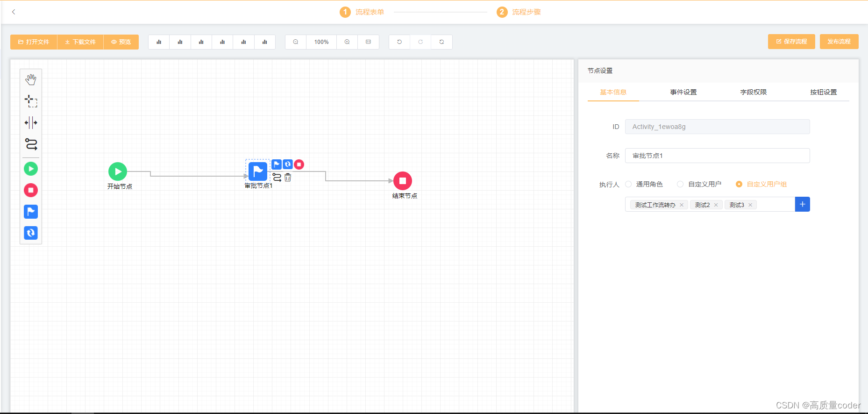868x414 pixels.
Task: Pick the red end node from palette
Action: point(31,190)
